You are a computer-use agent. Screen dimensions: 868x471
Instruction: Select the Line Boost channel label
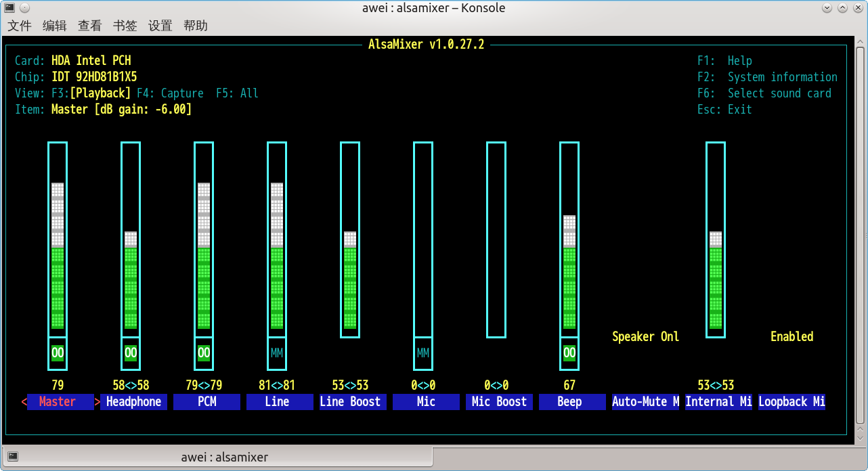(353, 401)
